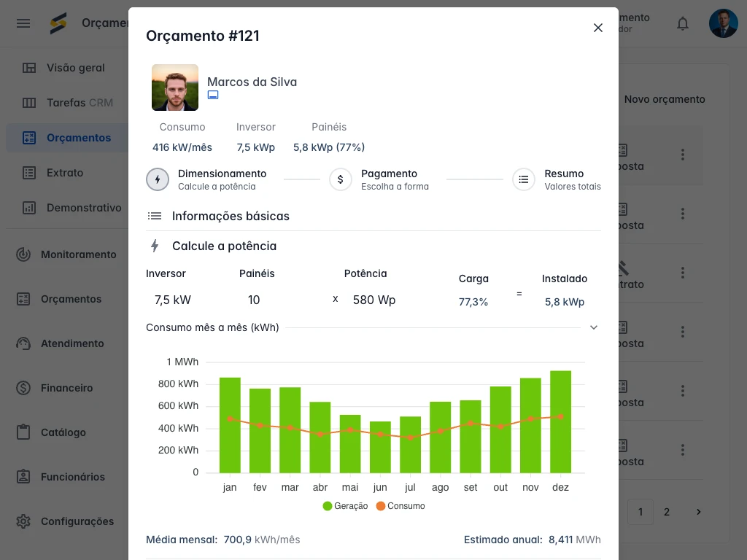Screen dimensions: 747x560
Task: Go to page 2 in pagination
Action: click(x=667, y=512)
